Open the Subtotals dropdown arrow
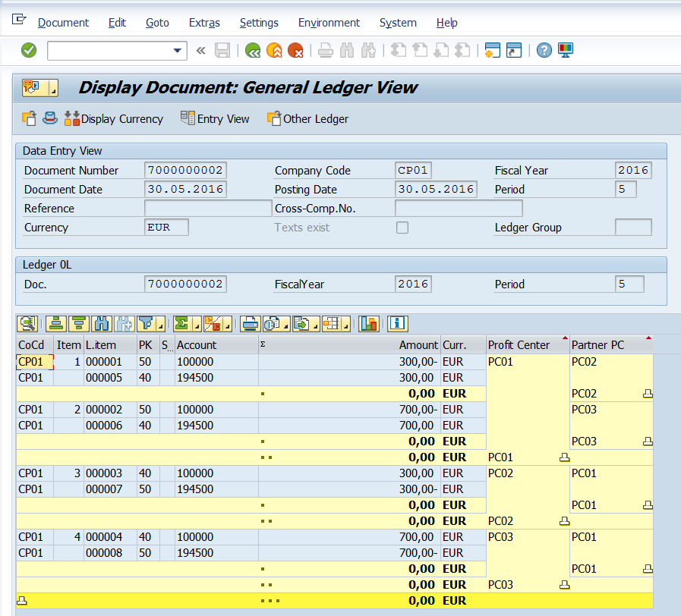The image size is (681, 616). pos(228,325)
